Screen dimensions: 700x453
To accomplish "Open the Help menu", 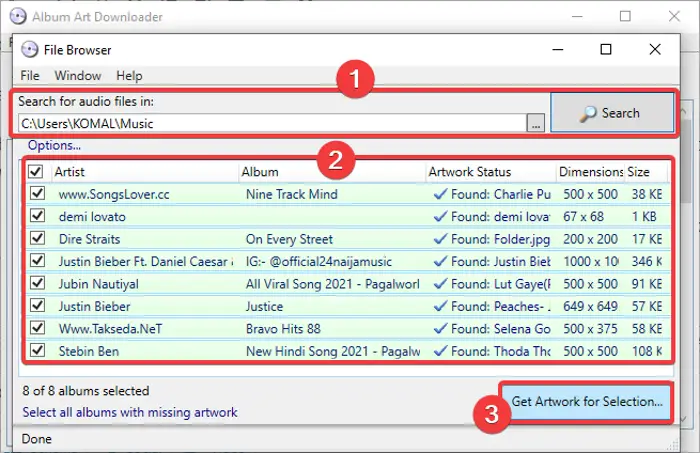I will point(129,75).
